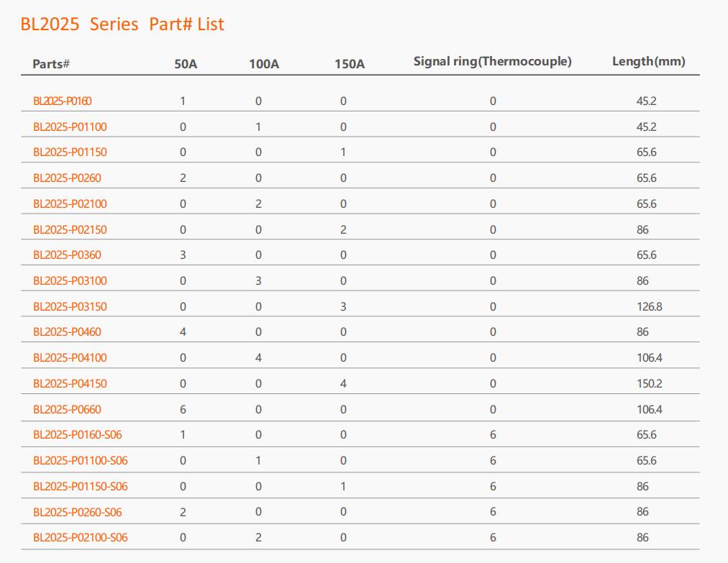
Task: Open part BL2025-P0660
Action: click(x=67, y=409)
